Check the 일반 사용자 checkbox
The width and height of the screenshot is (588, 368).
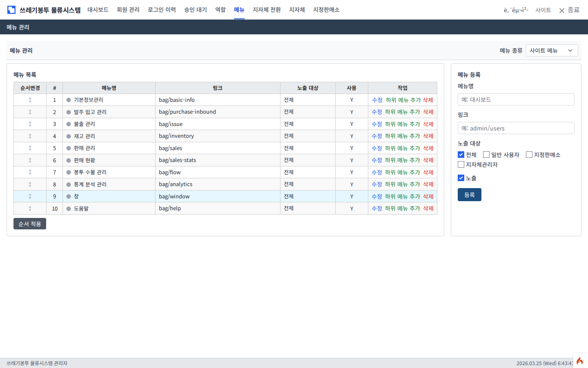(486, 155)
